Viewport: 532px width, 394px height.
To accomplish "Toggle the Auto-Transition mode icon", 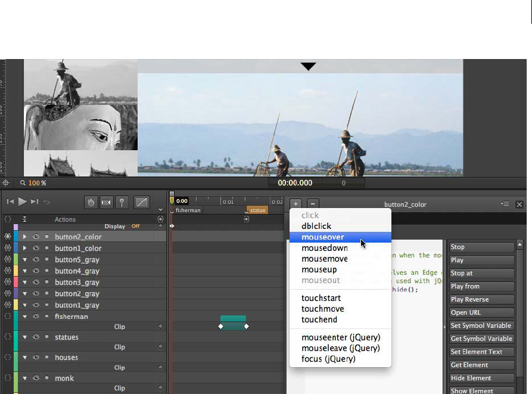I will (x=107, y=203).
